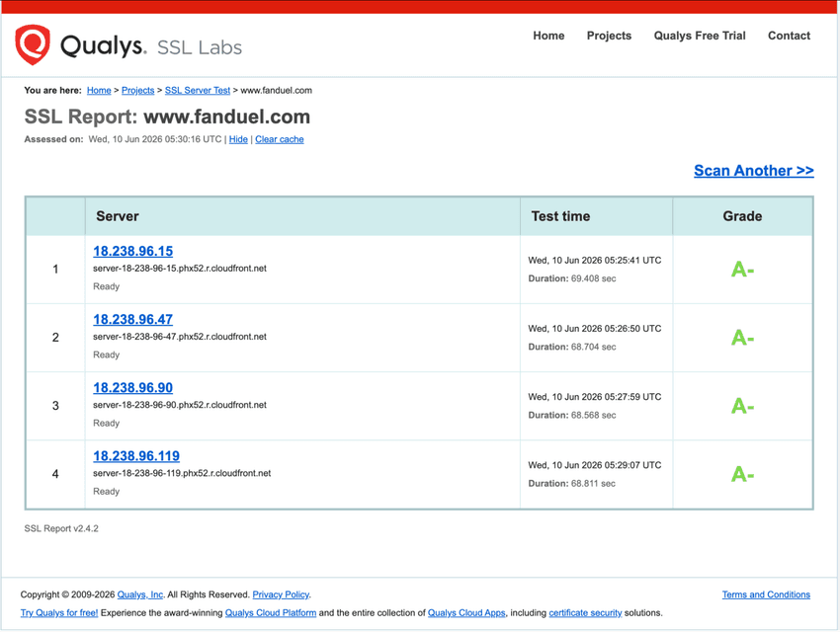
Task: Click SSL Report v2.4.2 version text
Action: 61,528
